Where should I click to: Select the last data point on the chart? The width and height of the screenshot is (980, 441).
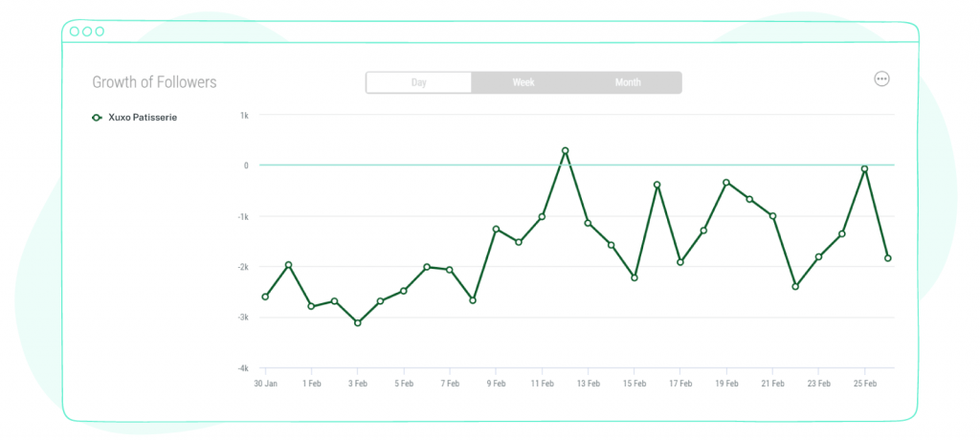point(887,258)
